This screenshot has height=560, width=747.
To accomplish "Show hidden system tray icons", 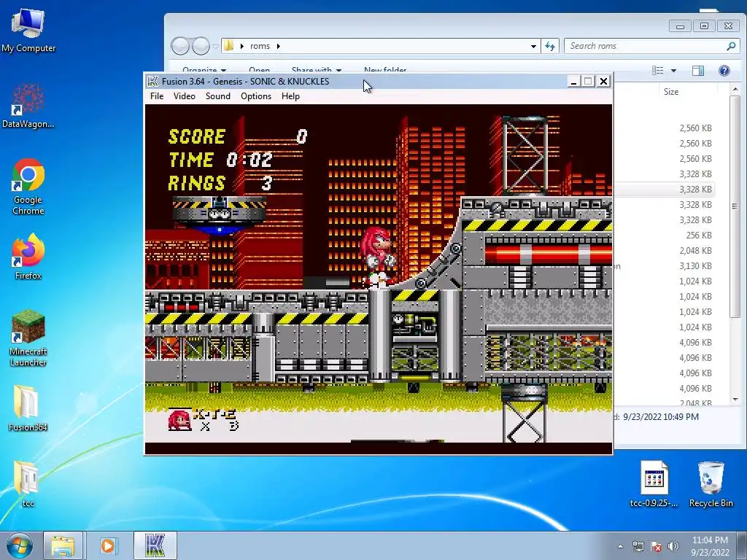I will click(620, 546).
